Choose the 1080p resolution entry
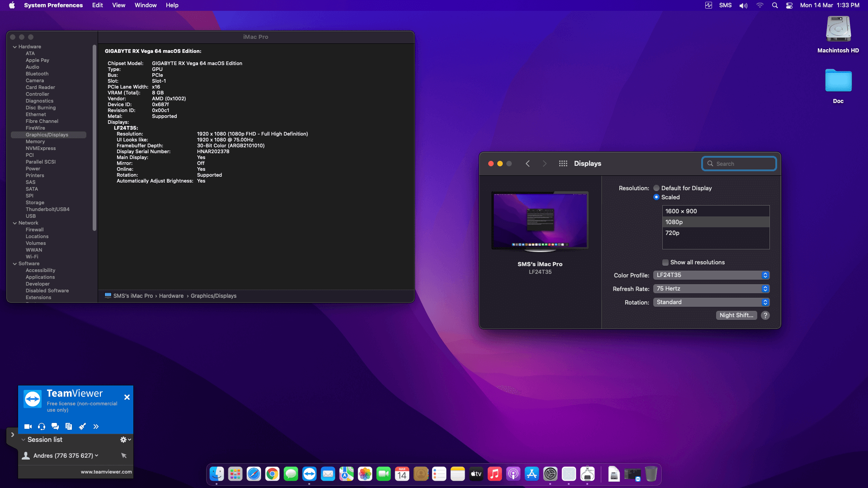Screen dimensions: 868x488 click(716, 222)
